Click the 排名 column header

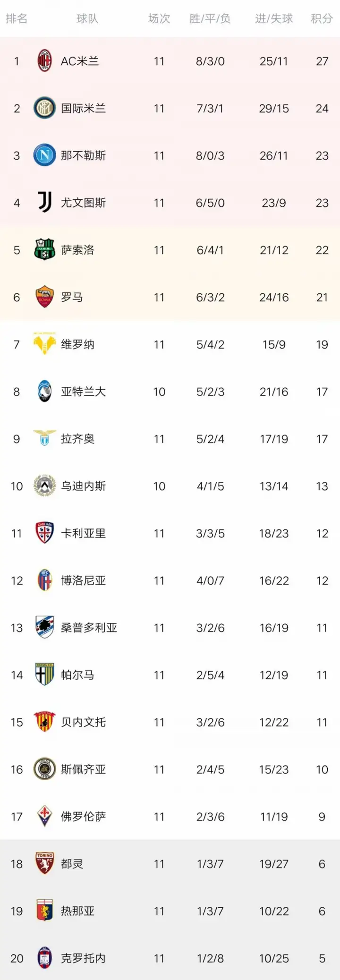(17, 18)
